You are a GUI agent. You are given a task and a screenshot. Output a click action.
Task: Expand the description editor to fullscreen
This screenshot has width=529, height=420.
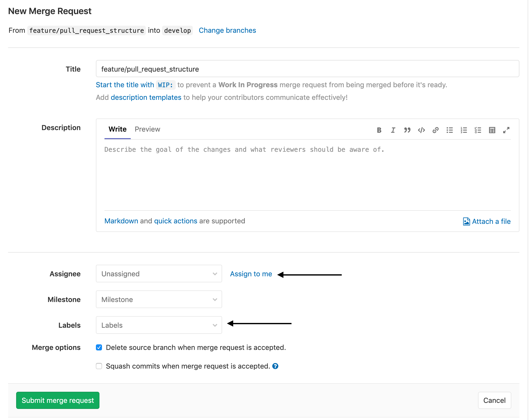point(506,130)
